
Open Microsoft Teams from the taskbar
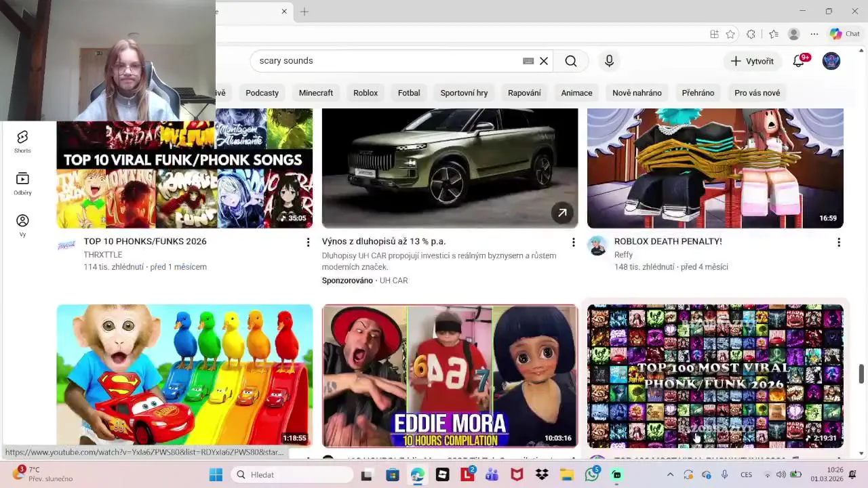(492, 474)
